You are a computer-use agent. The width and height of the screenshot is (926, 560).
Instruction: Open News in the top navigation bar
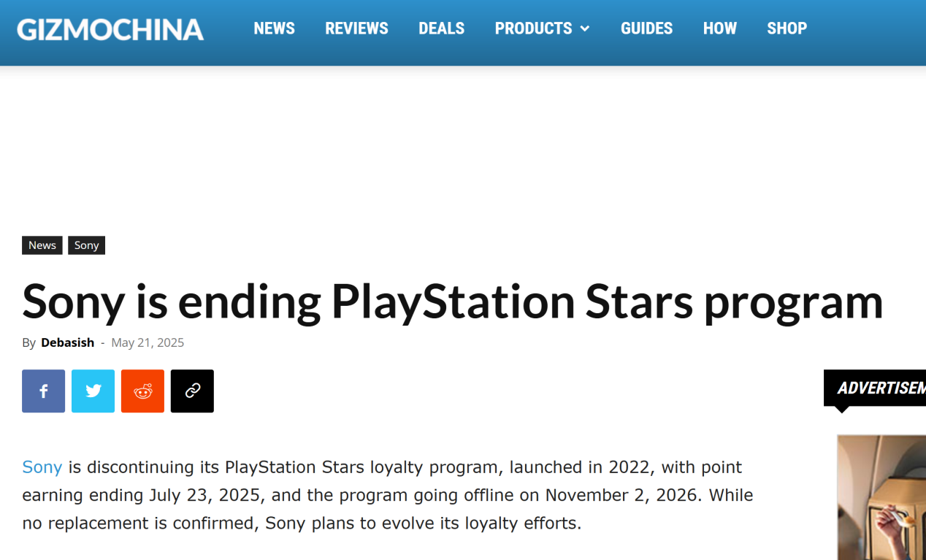(x=274, y=28)
